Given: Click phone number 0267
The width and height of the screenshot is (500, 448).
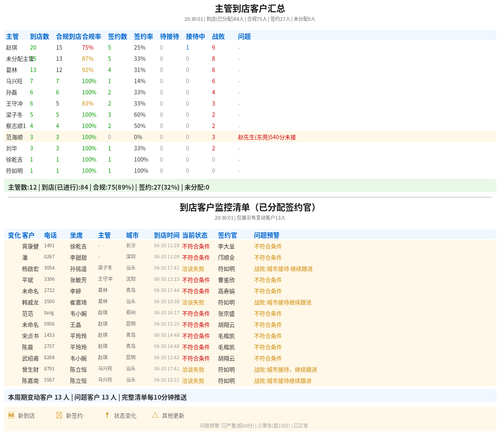Looking at the screenshot, I should point(49,257).
